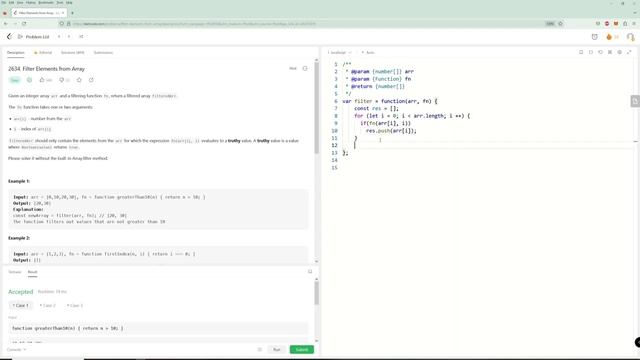This screenshot has height=360, width=640.
Task: Open the JavaScript language dropdown
Action: [339, 53]
